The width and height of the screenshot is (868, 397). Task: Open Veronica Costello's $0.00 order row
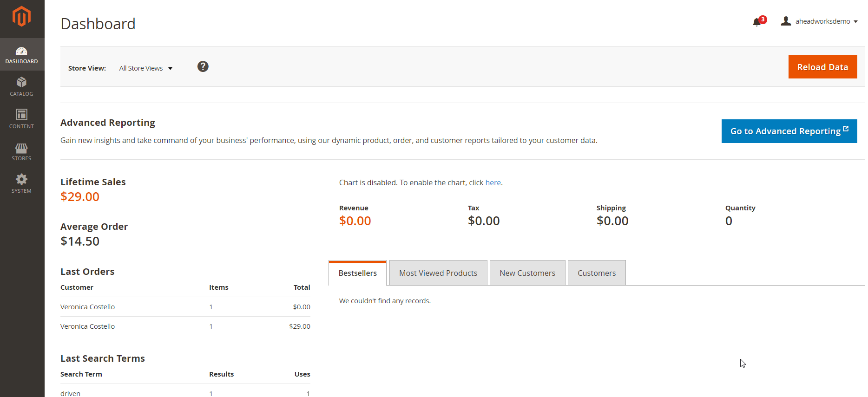185,307
